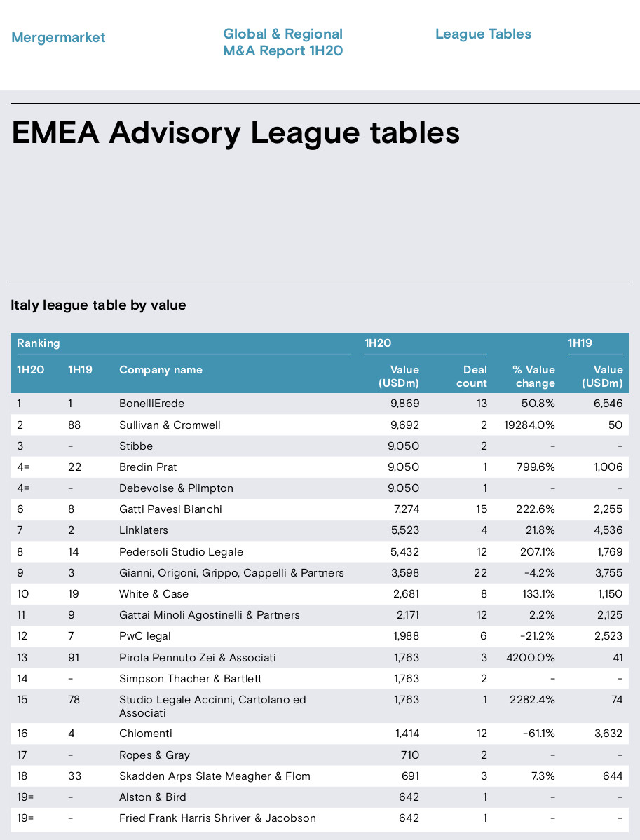Open Global & Regional M&A Report 1H20 heading

[283, 42]
